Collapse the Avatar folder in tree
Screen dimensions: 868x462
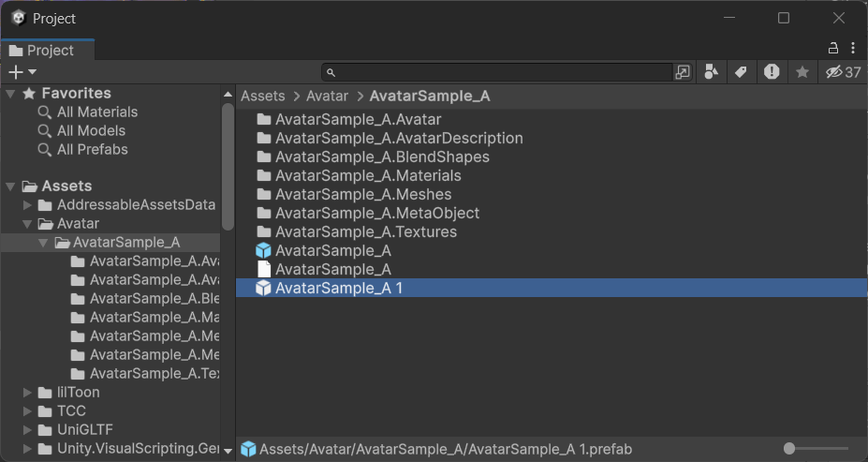pyautogui.click(x=27, y=224)
